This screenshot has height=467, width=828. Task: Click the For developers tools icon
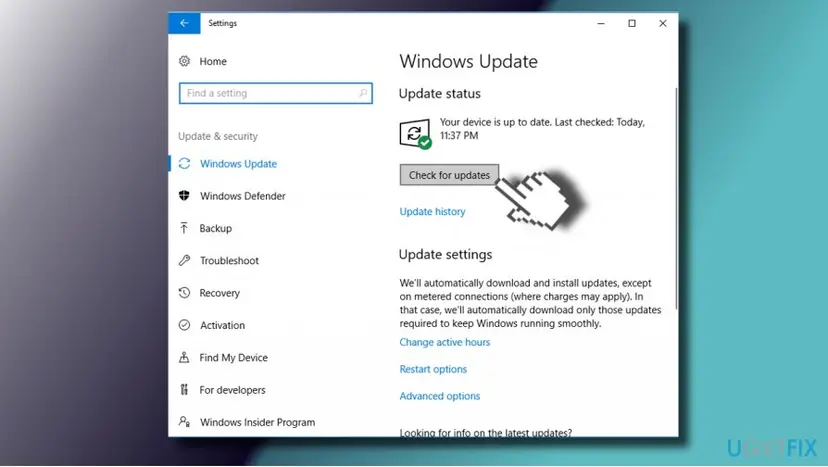pos(184,389)
